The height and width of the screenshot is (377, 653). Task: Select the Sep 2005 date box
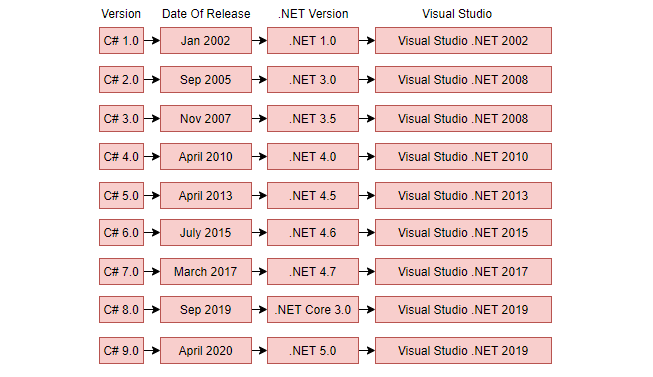coord(206,79)
